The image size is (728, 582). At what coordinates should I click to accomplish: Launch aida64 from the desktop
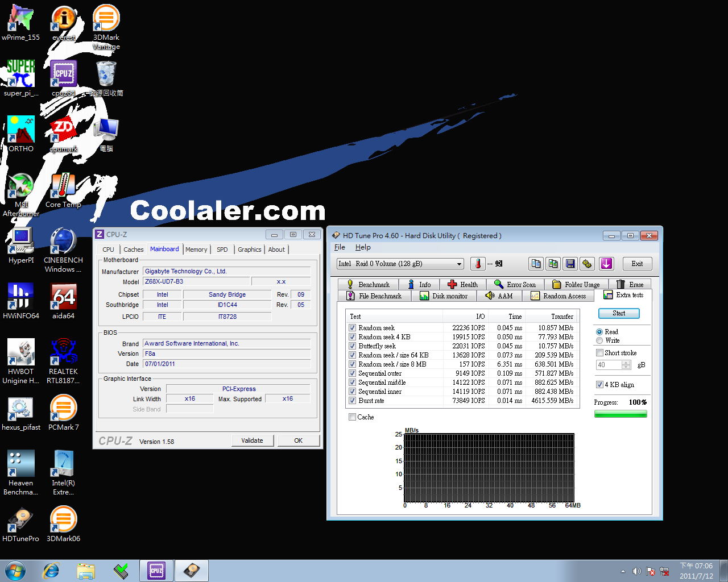pyautogui.click(x=64, y=301)
